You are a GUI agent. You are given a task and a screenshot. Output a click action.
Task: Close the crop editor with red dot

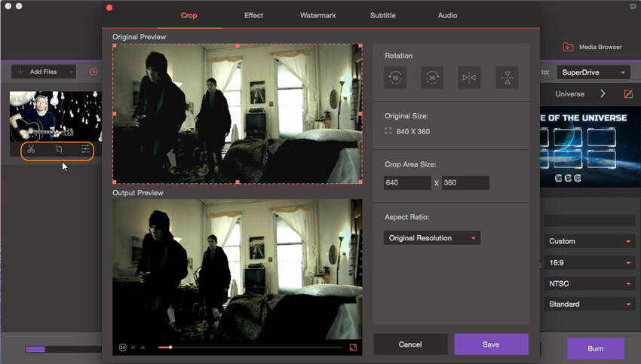tap(109, 8)
